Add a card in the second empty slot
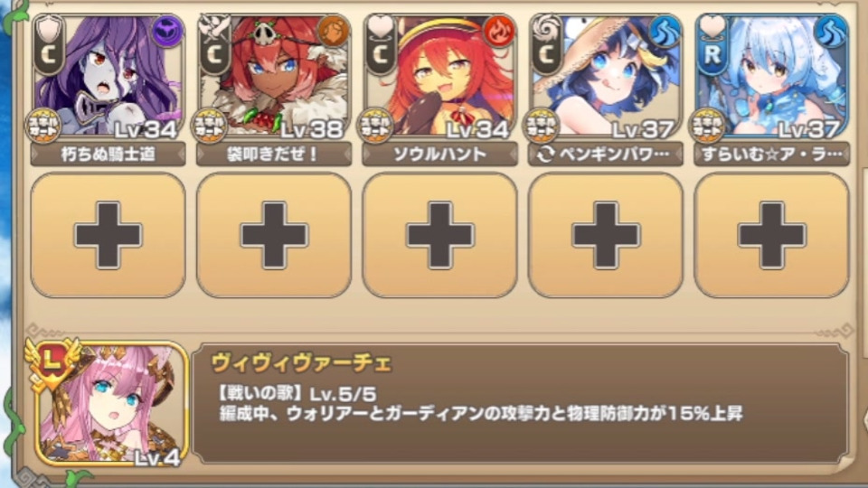868x488 pixels. point(274,235)
